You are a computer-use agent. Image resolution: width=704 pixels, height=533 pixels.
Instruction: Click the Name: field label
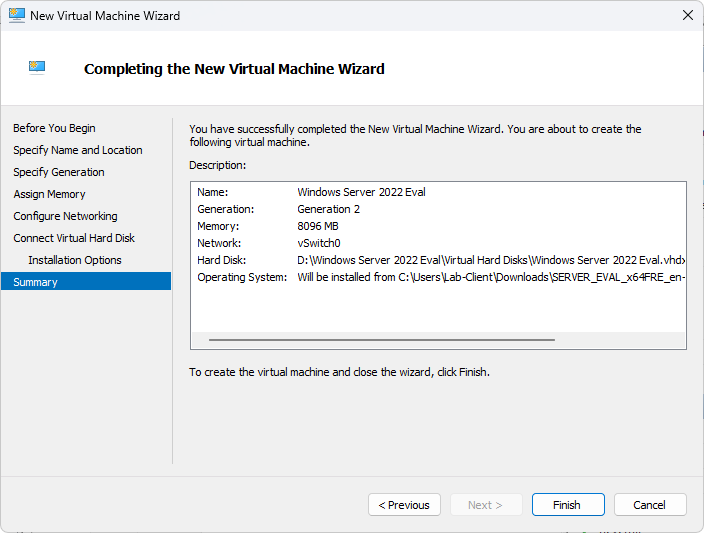point(213,192)
